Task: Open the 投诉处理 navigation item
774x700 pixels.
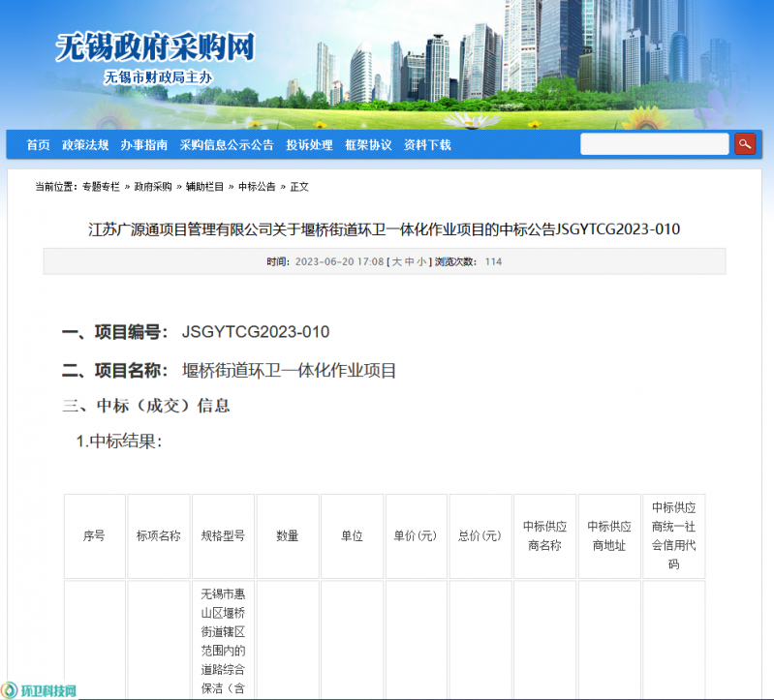Action: click(309, 145)
